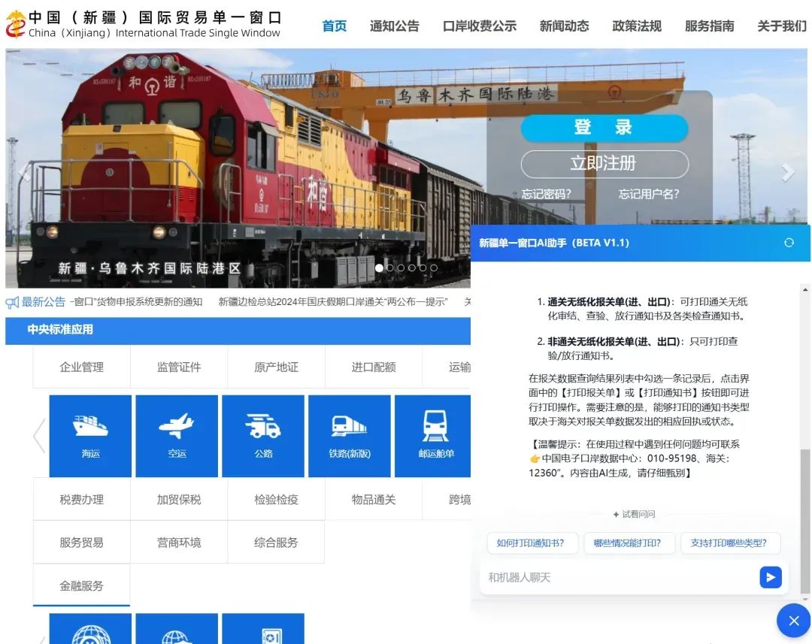Open the 货物申报系统更新的通知 announcement

[136, 302]
